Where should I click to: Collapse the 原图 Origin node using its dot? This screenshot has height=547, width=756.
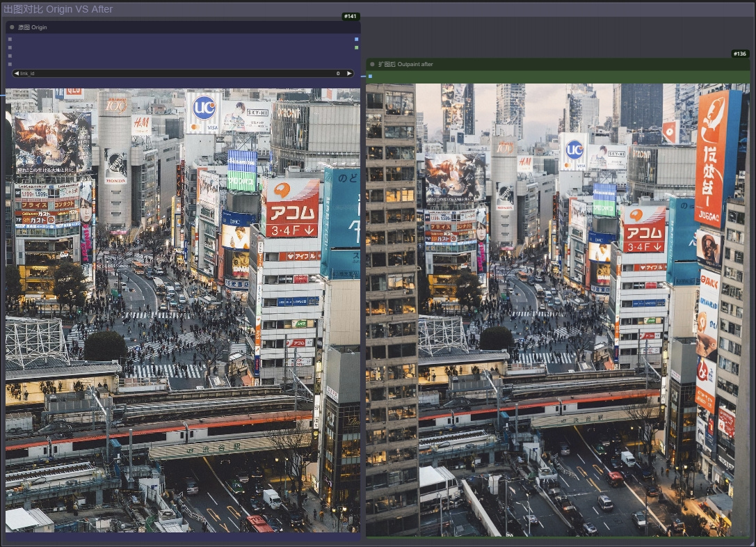click(x=12, y=28)
